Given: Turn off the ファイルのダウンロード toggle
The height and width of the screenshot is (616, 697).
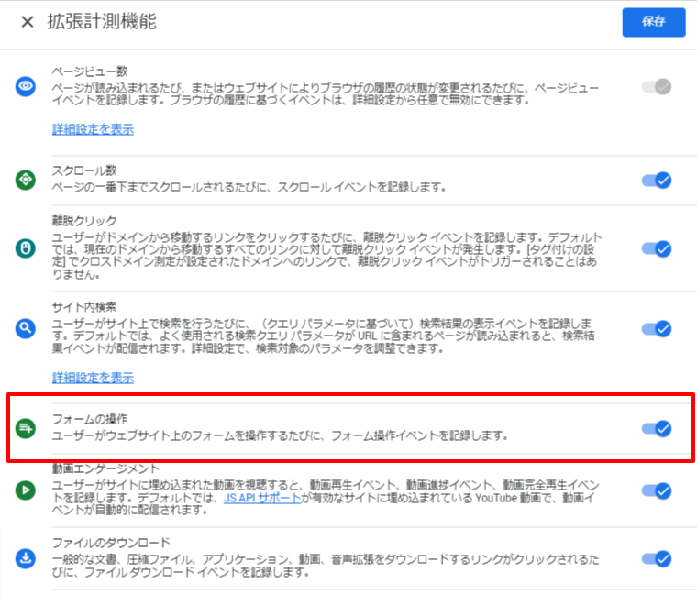Looking at the screenshot, I should tap(657, 558).
